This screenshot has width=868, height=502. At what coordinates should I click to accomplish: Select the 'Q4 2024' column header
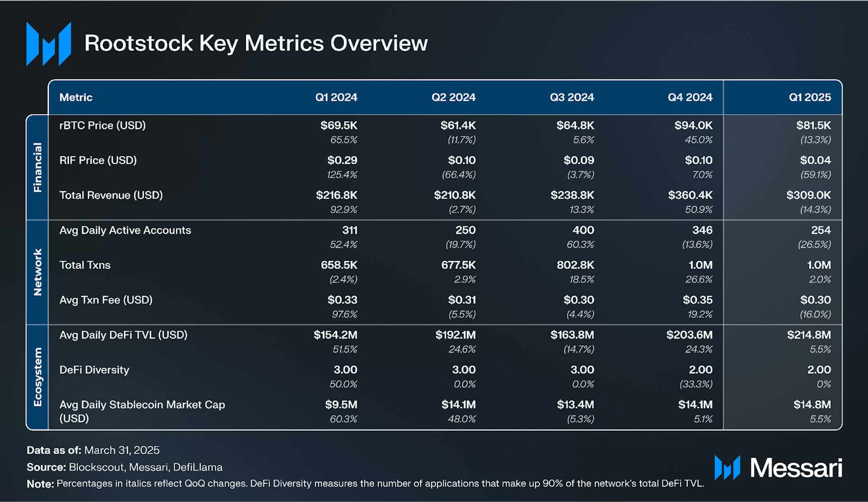690,97
